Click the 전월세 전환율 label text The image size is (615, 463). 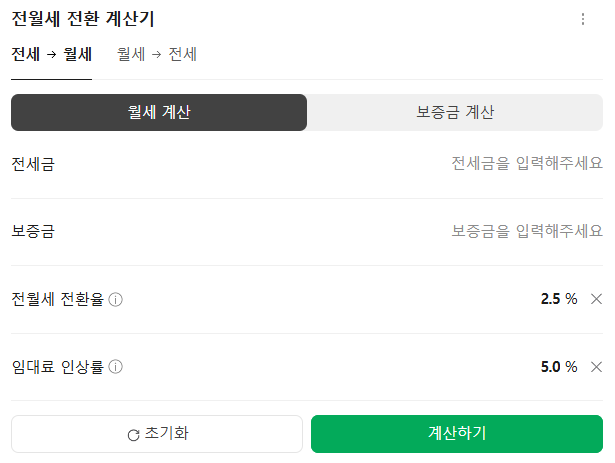click(x=57, y=299)
